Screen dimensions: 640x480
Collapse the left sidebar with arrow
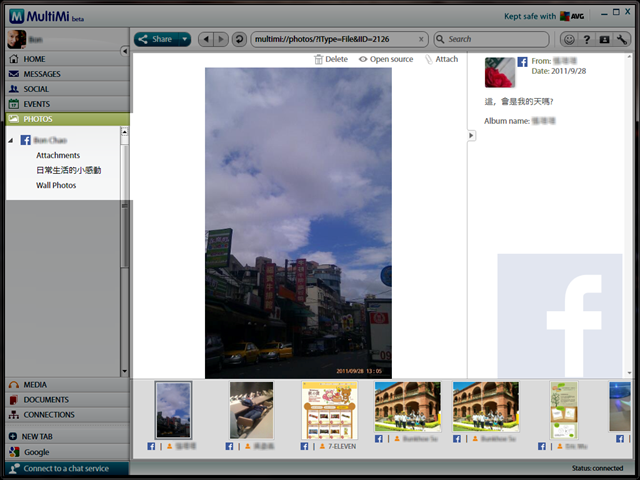click(124, 50)
